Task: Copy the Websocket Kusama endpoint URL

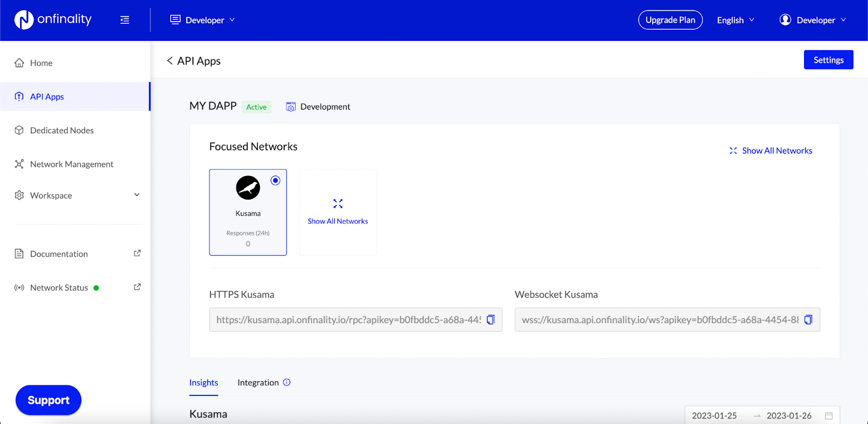Action: coord(808,320)
